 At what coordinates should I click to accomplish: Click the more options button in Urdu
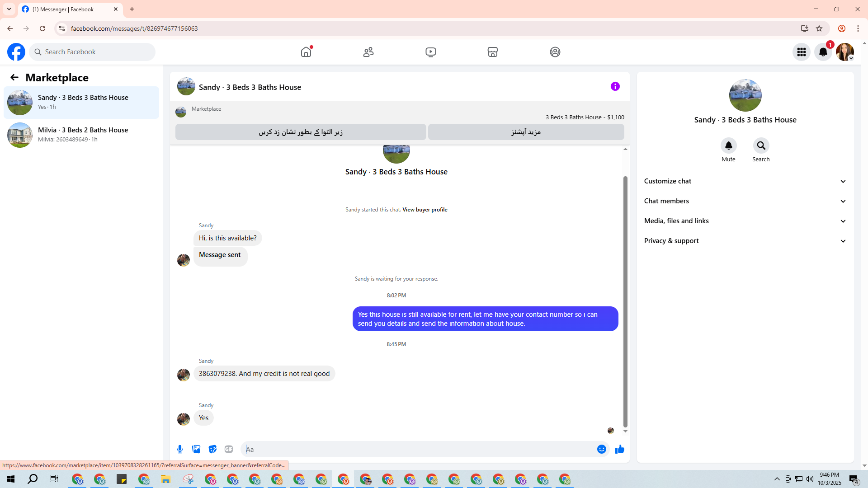point(526,132)
